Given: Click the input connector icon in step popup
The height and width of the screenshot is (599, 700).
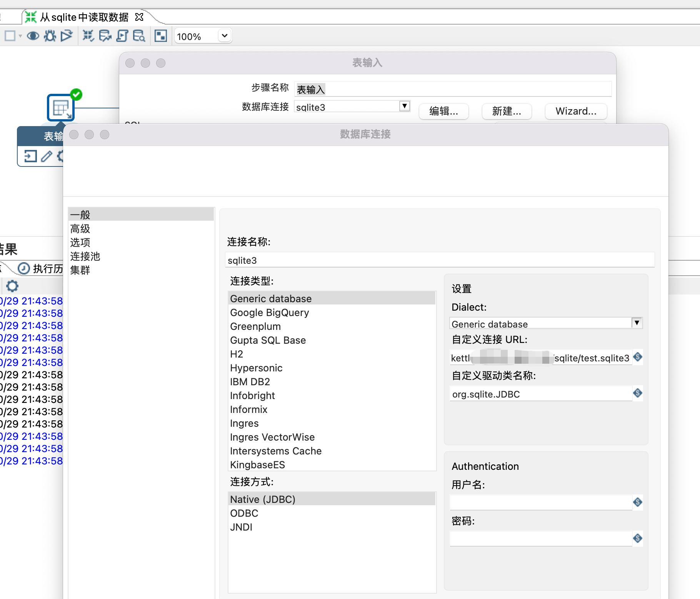Looking at the screenshot, I should (30, 156).
